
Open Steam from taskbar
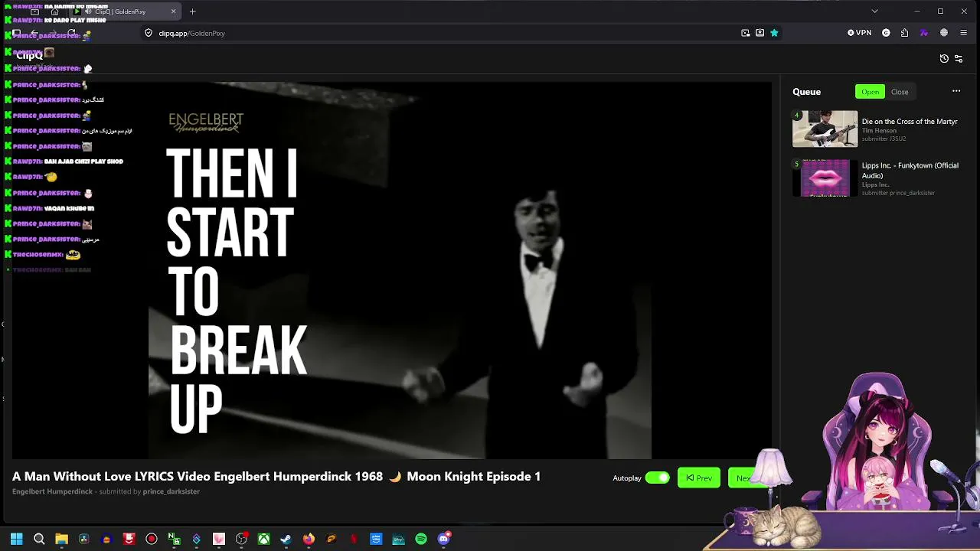[286, 539]
